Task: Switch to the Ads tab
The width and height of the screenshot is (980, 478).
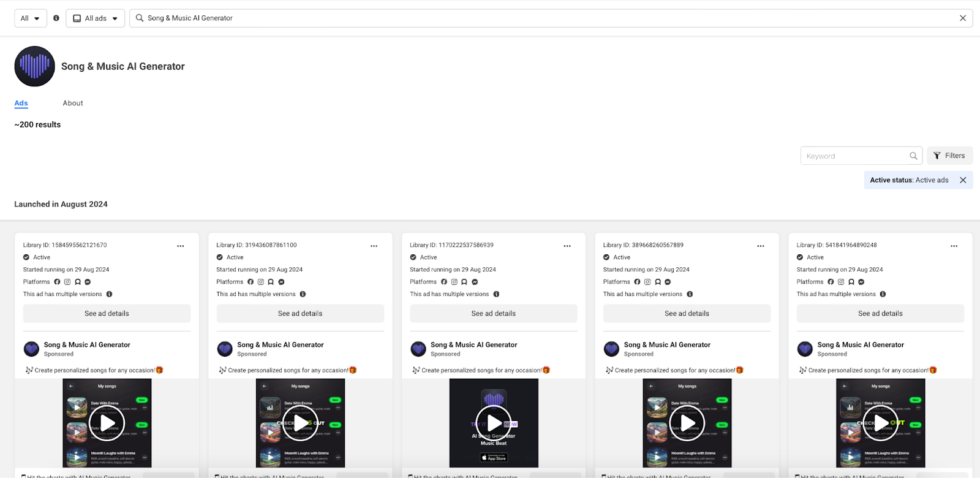Action: click(x=21, y=103)
